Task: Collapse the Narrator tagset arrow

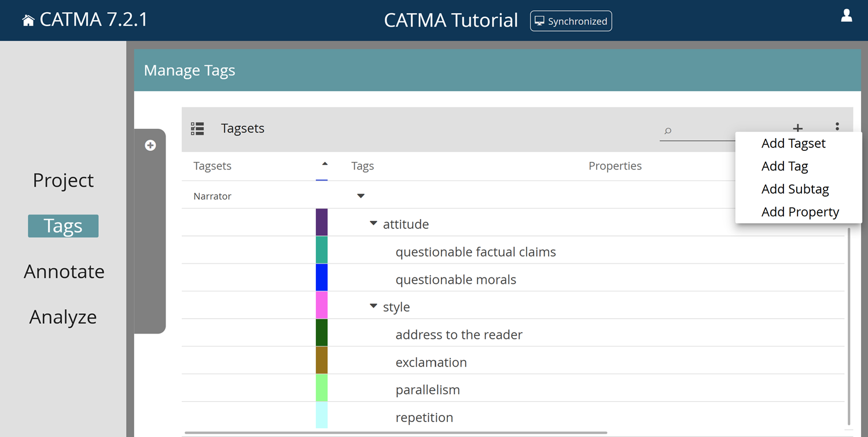Action: point(361,196)
